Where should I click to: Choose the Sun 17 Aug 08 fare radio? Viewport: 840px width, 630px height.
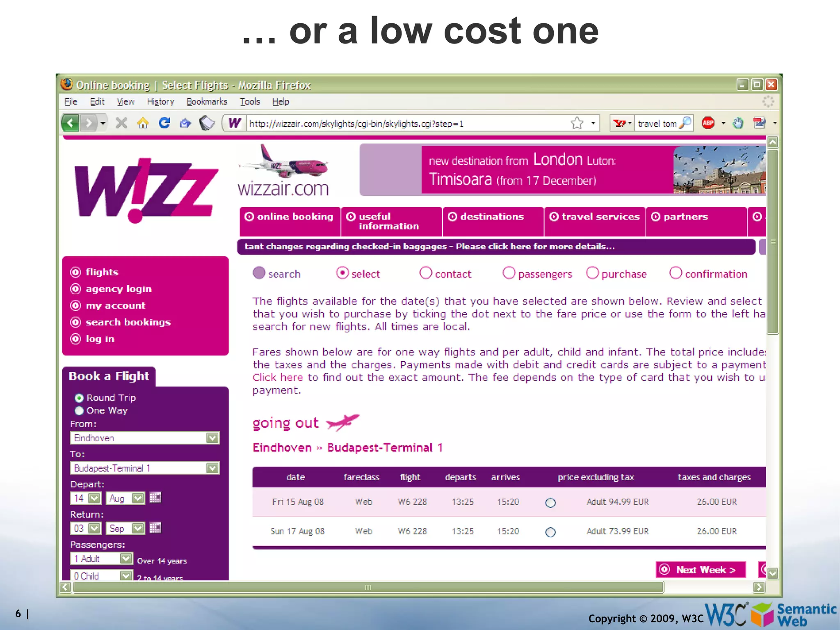[550, 532]
